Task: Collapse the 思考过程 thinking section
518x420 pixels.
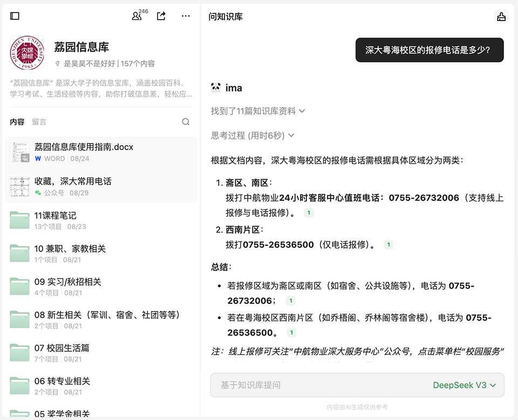Action: click(x=253, y=136)
